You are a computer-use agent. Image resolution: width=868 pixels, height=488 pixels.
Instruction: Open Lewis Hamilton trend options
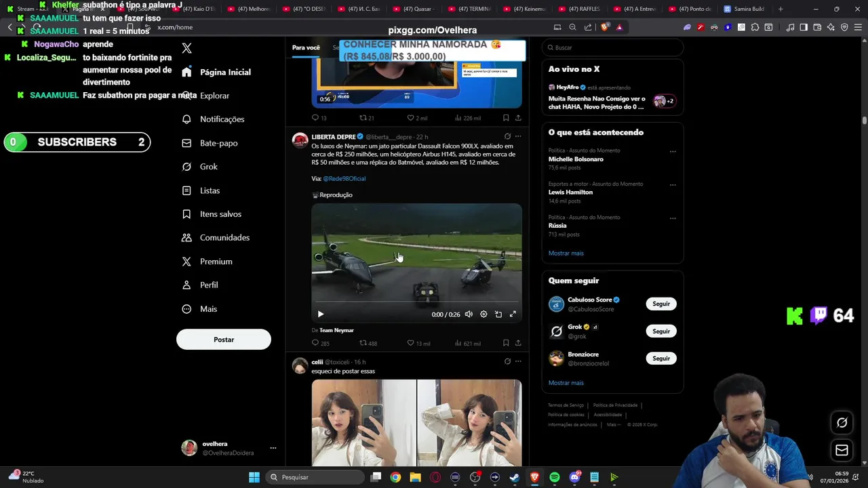pyautogui.click(x=673, y=185)
